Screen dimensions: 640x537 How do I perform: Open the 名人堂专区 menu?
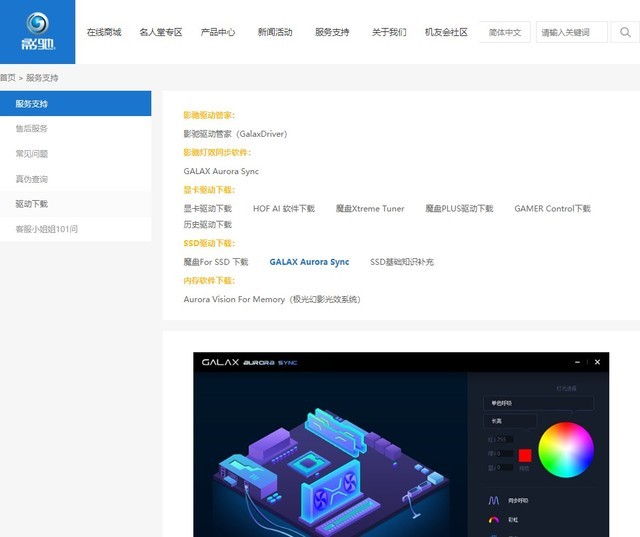[161, 32]
